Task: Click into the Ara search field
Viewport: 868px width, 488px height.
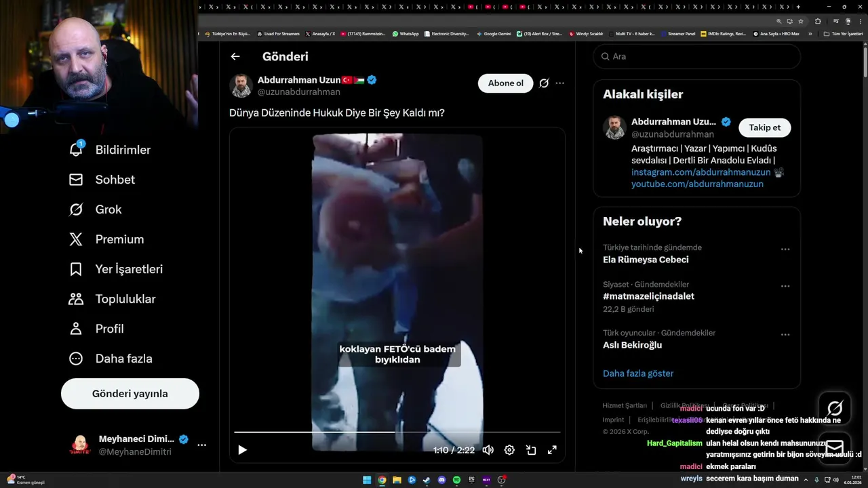Action: click(697, 56)
